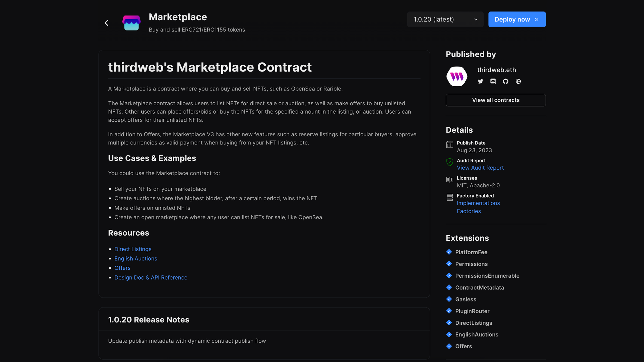The image size is (644, 362).
Task: Expand Implementations under Factory Enabled
Action: (478, 203)
